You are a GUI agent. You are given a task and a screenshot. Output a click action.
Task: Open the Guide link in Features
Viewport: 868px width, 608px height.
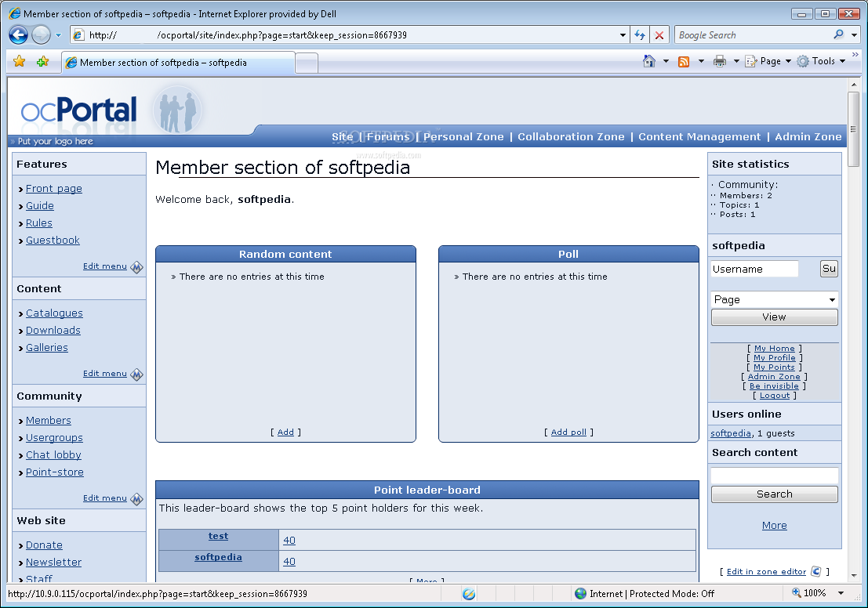tap(40, 206)
